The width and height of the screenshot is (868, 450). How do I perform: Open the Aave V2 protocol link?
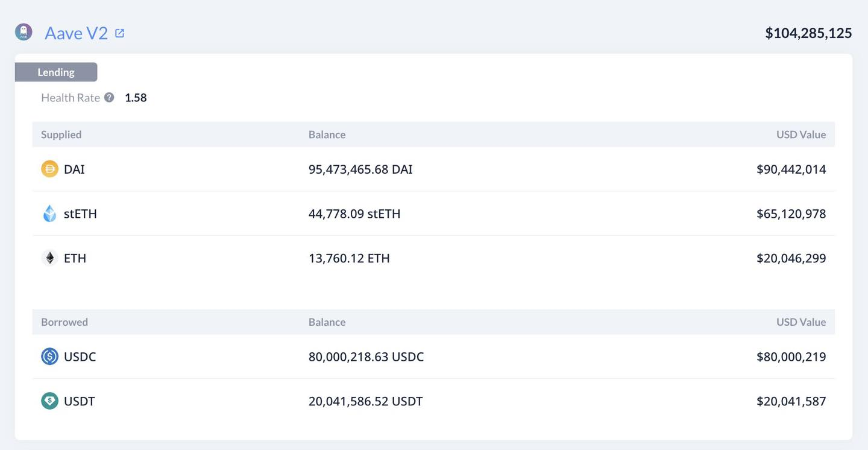pyautogui.click(x=76, y=33)
